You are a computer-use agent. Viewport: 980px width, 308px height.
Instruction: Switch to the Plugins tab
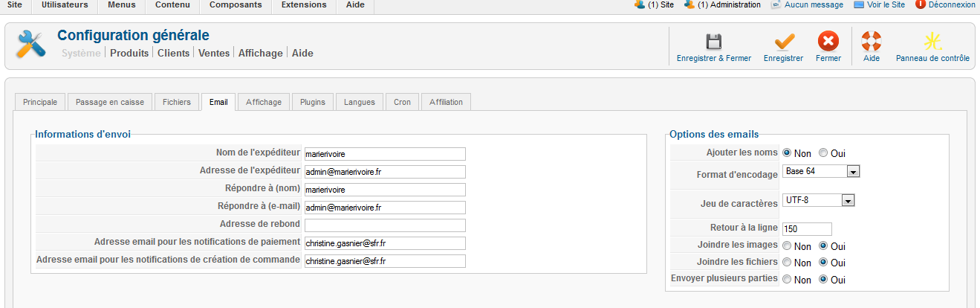pos(312,102)
